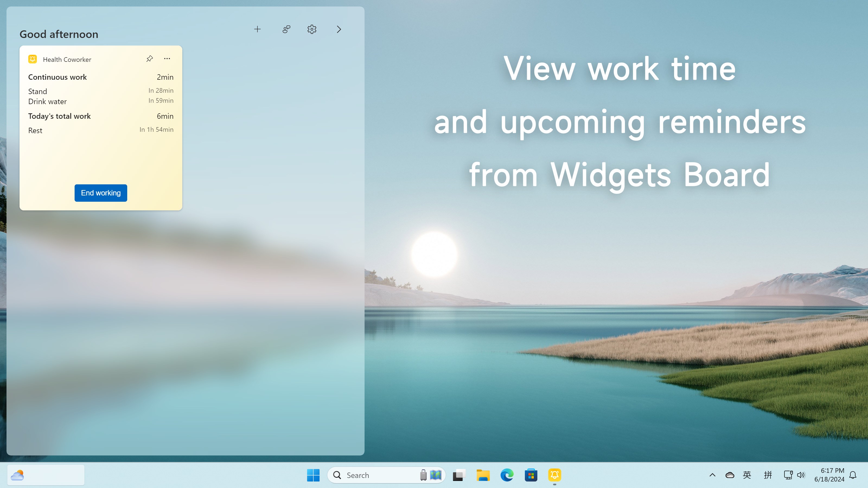Expand widgets board with right chevron
The image size is (868, 488).
pos(339,29)
